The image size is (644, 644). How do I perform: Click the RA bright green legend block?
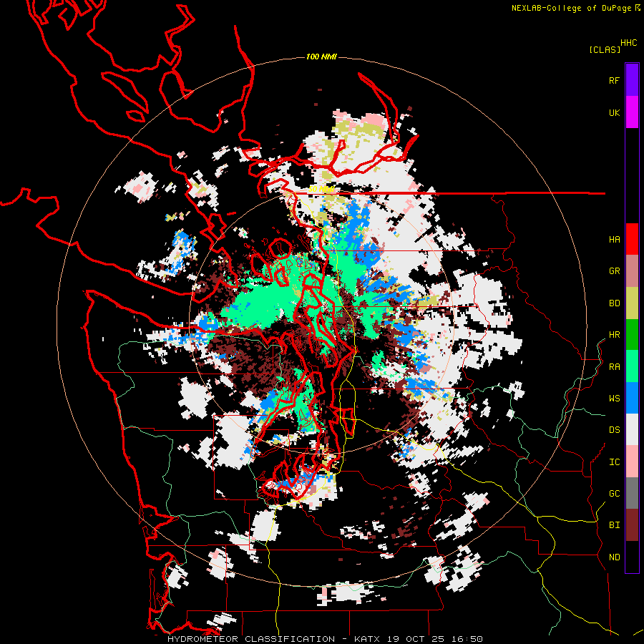[632, 366]
